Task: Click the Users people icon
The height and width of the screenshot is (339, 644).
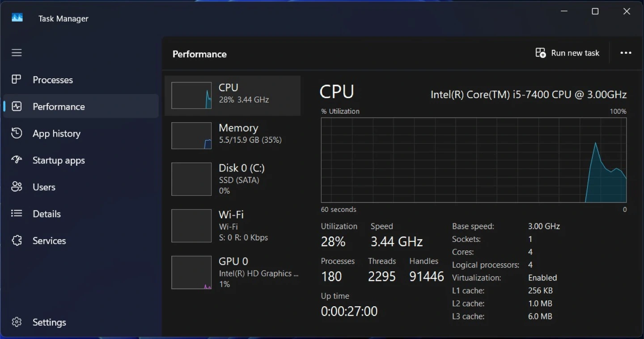Action: point(17,187)
